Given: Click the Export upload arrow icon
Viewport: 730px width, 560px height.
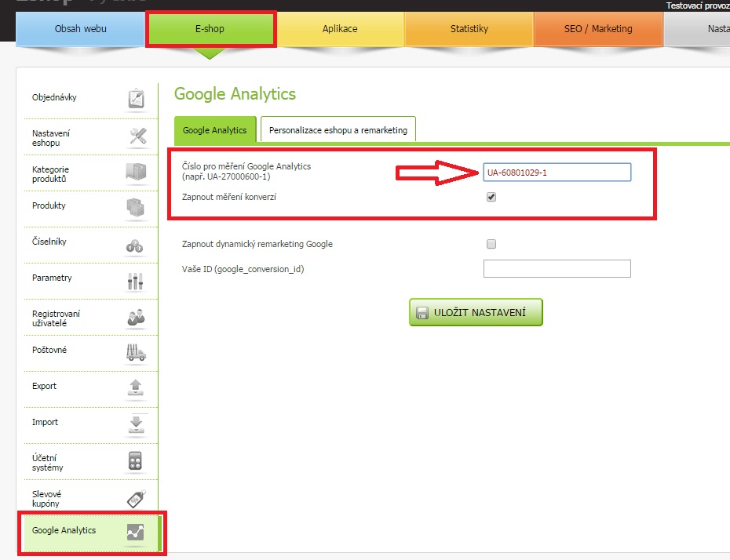Looking at the screenshot, I should click(136, 387).
